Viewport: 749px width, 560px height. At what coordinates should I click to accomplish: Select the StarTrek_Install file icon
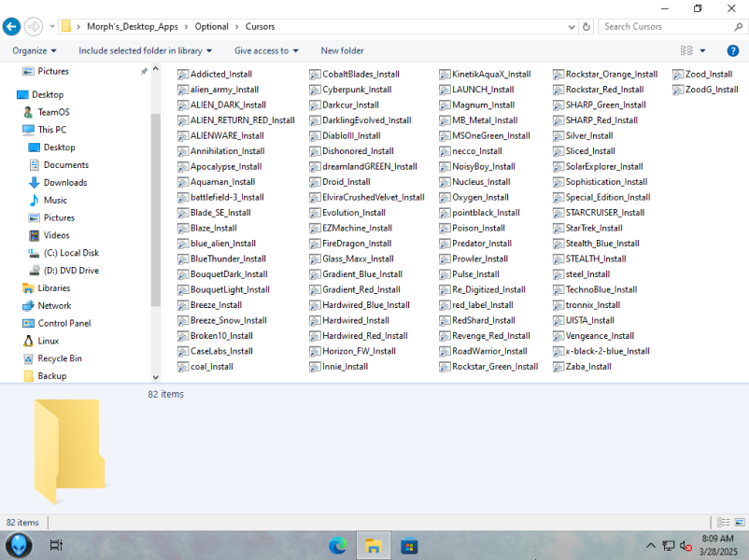[558, 229]
